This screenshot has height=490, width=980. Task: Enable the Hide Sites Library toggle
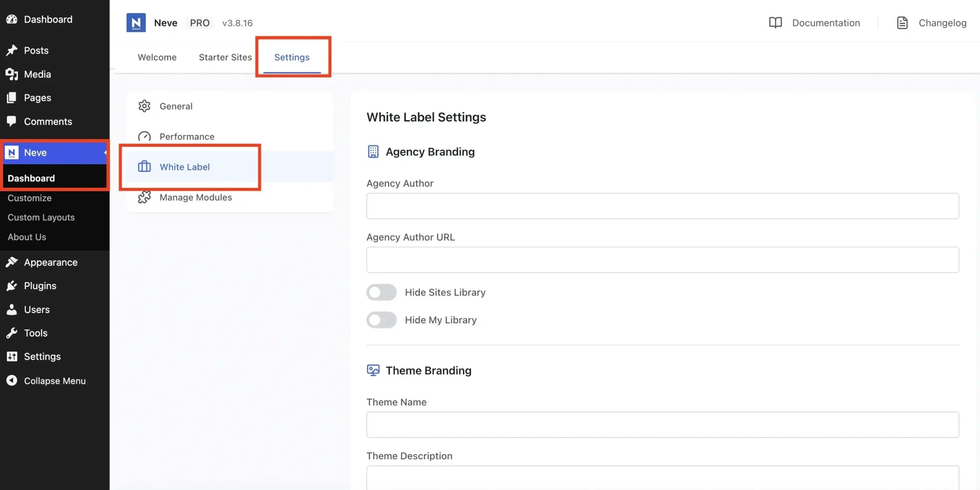point(381,292)
